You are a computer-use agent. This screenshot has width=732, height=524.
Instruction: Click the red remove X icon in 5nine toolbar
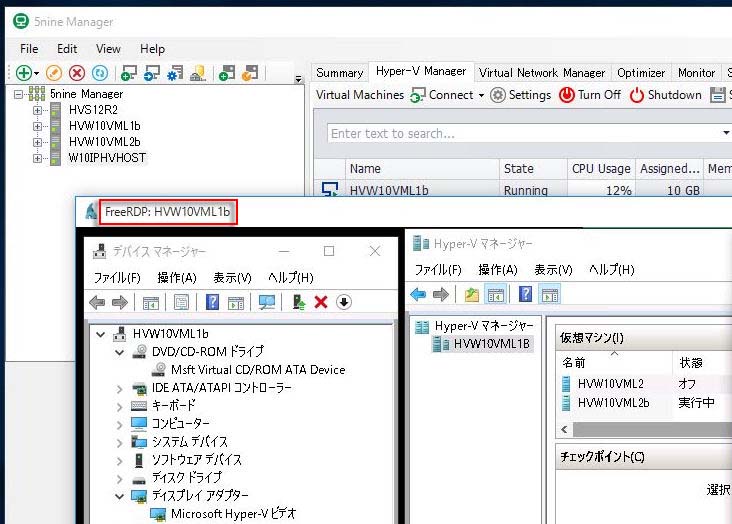(x=77, y=73)
